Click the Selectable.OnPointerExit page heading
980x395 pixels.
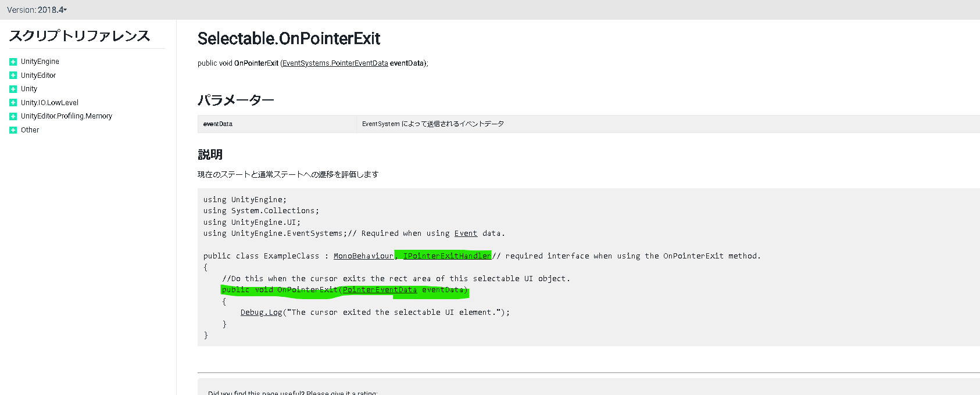pyautogui.click(x=289, y=38)
